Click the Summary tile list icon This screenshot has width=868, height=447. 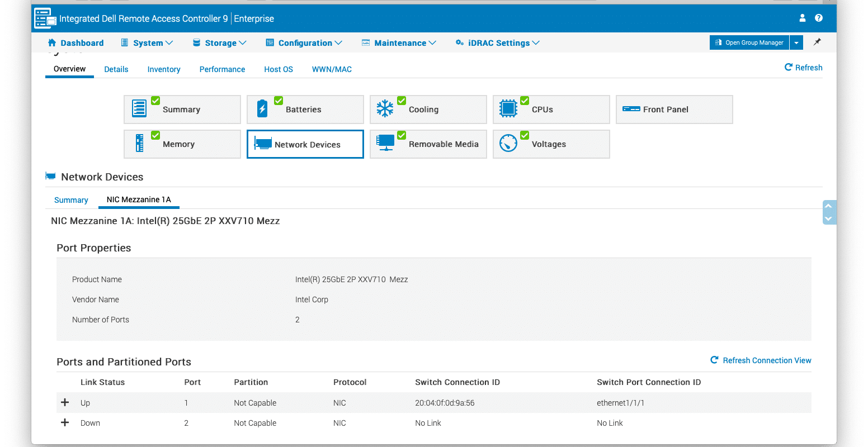pyautogui.click(x=139, y=108)
